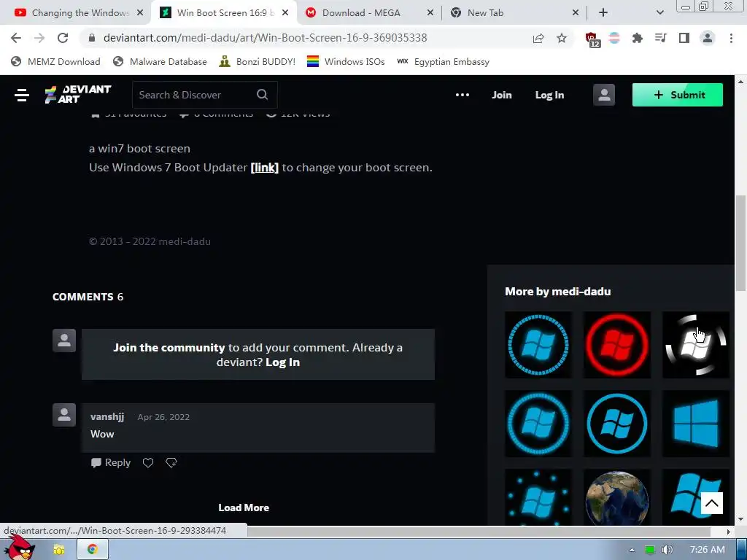Open the DeviantArt hamburger menu
The width and height of the screenshot is (747, 560).
click(x=22, y=95)
